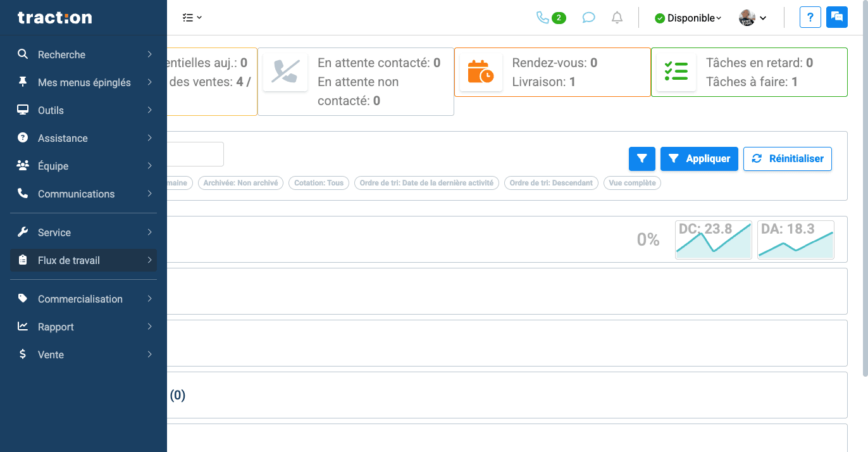This screenshot has width=868, height=452.
Task: Click the Réinitialiser button
Action: point(788,159)
